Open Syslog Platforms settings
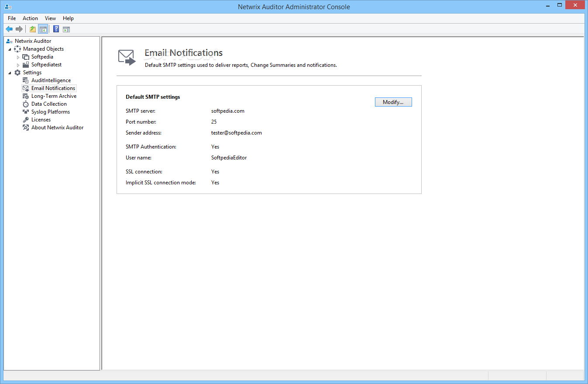The width and height of the screenshot is (588, 384). pyautogui.click(x=51, y=112)
